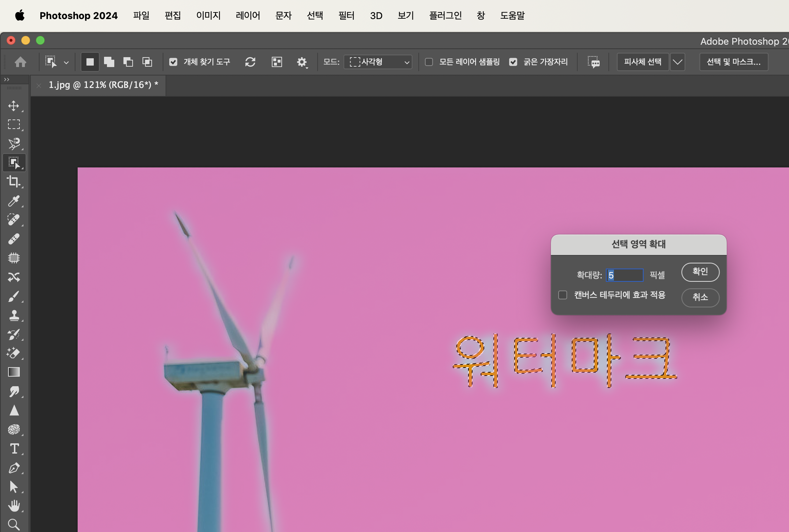Expand the 피사체 선택 arrow menu

(678, 62)
